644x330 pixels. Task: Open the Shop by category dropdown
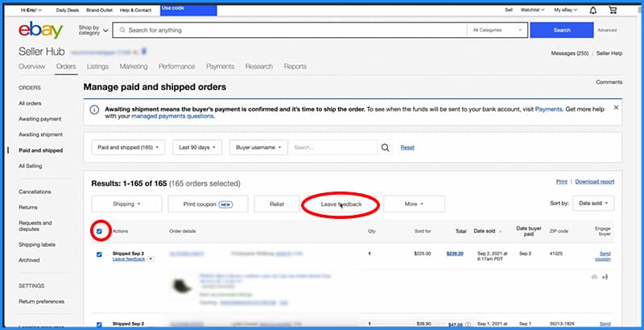pos(93,30)
